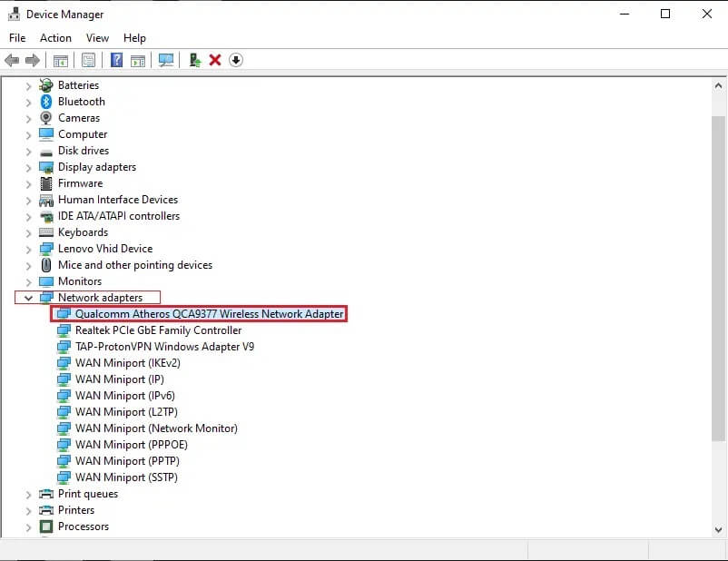
Task: Expand IDE ATA/ATAPI controllers node
Action: 28,217
